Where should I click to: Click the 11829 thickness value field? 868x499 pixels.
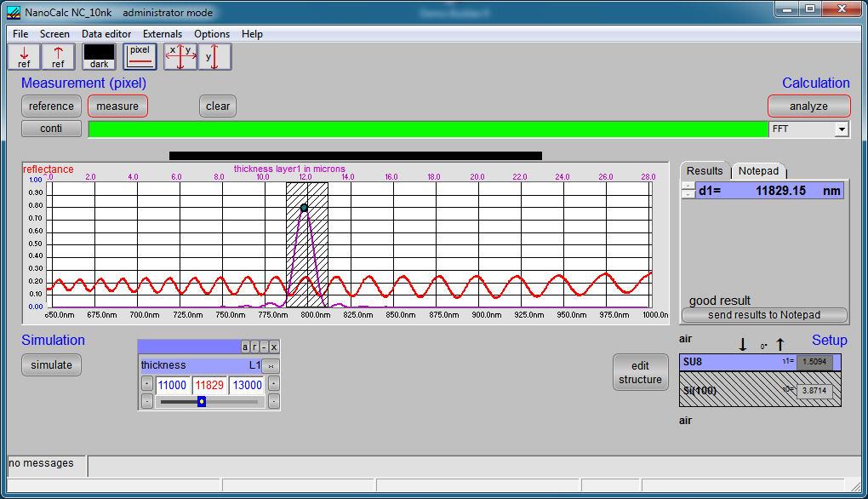[209, 385]
